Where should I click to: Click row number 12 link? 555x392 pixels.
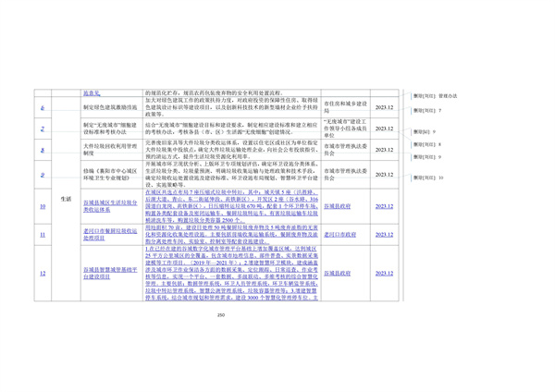point(43,274)
